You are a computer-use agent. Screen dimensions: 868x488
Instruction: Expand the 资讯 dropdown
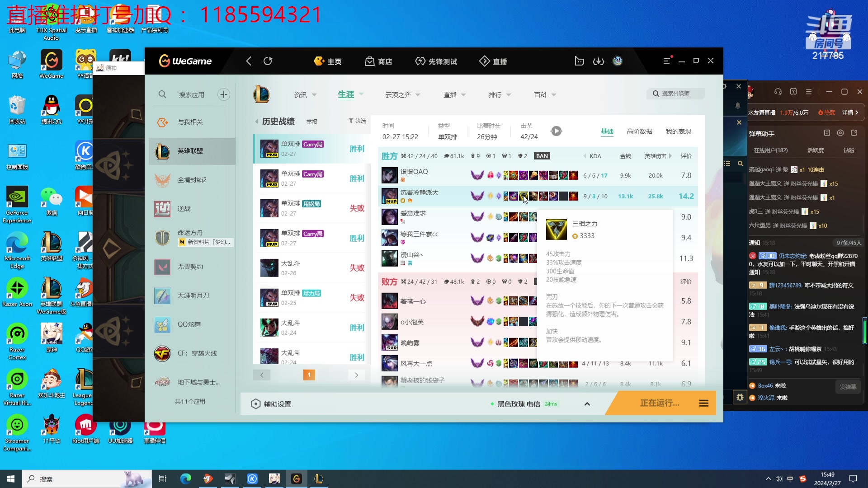click(314, 95)
